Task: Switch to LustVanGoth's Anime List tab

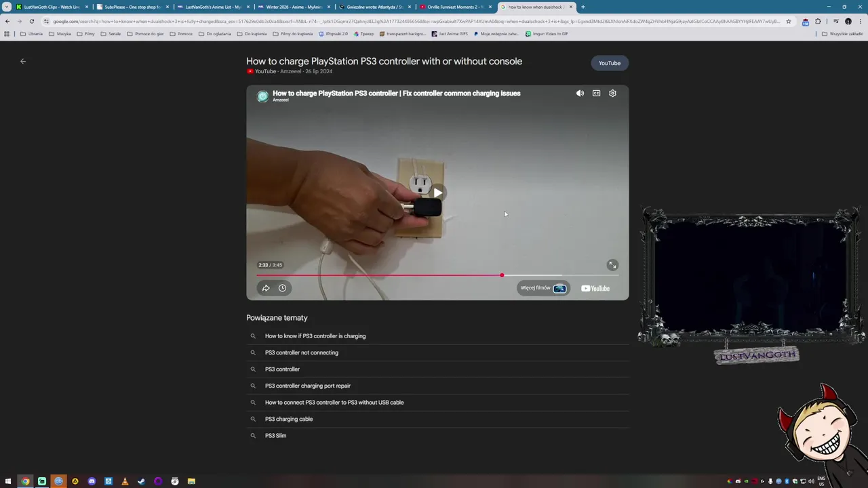Action: point(213,7)
